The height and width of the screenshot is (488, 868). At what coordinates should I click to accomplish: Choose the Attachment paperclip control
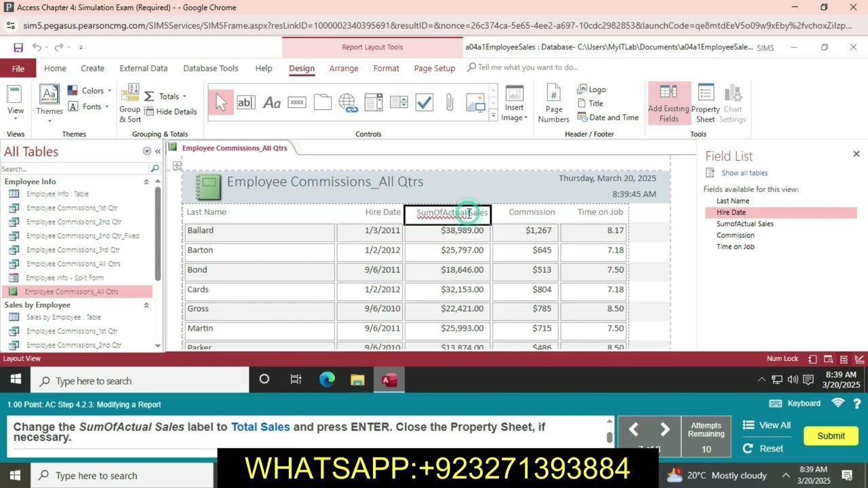click(x=449, y=102)
